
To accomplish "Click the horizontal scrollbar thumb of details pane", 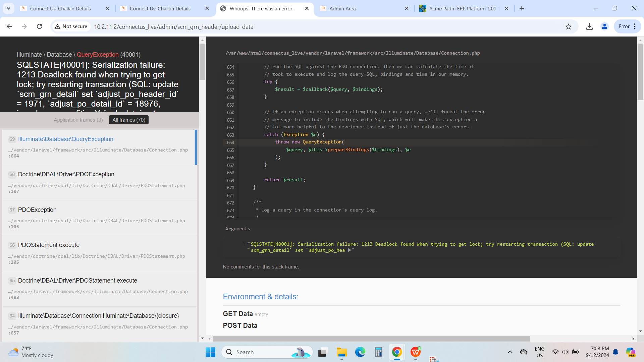I will click(x=371, y=339).
